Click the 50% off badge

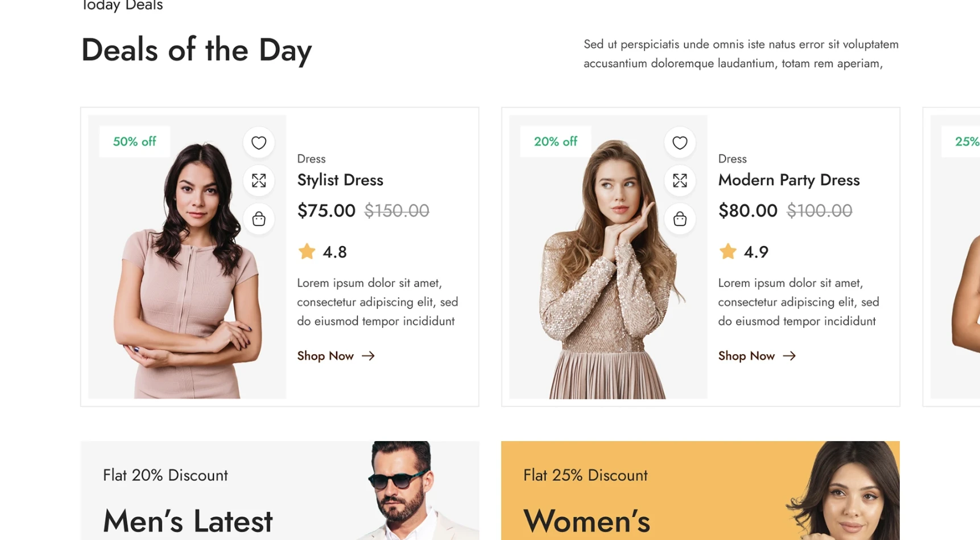(134, 142)
